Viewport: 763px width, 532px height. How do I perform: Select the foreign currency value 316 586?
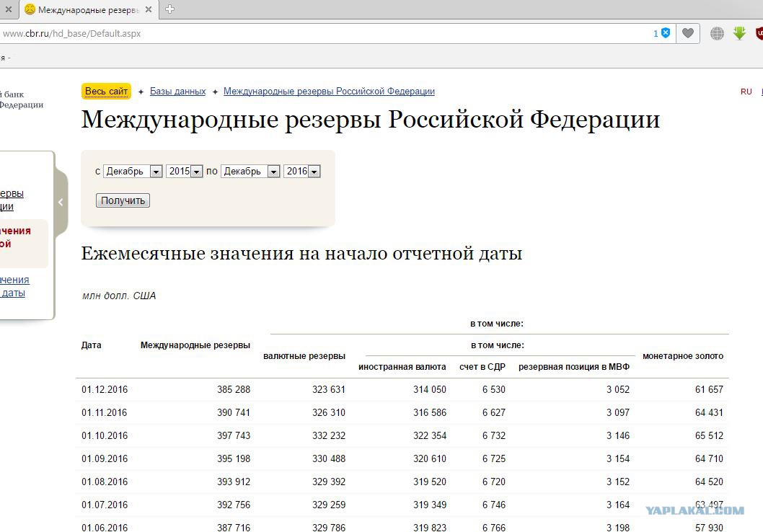[430, 412]
